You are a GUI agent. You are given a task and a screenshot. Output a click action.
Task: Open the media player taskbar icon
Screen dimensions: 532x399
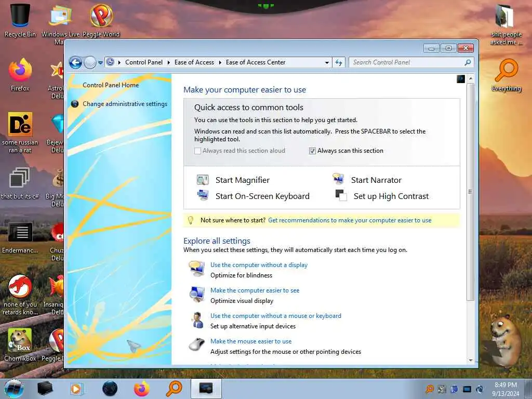(x=77, y=389)
